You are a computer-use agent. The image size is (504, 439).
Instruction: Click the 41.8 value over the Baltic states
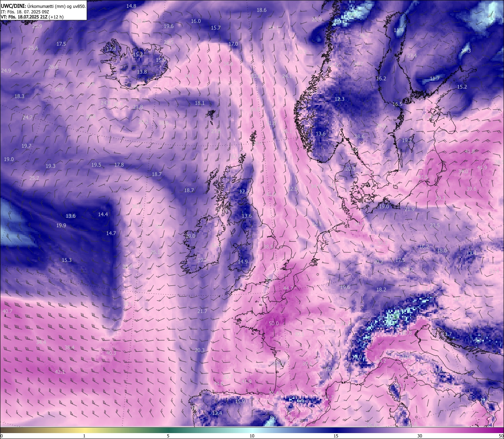click(x=470, y=152)
